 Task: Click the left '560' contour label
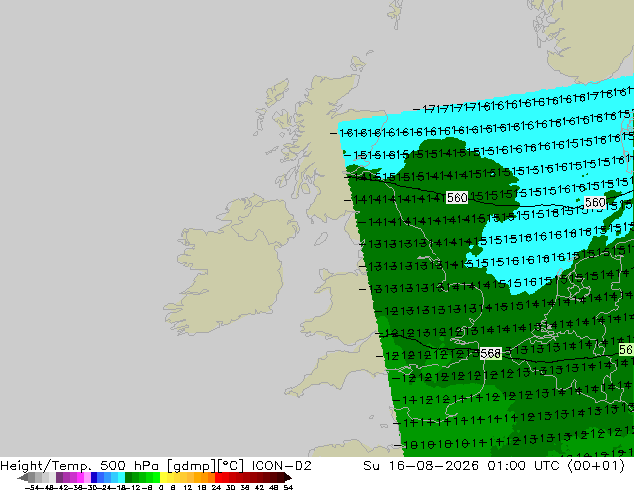pyautogui.click(x=457, y=197)
